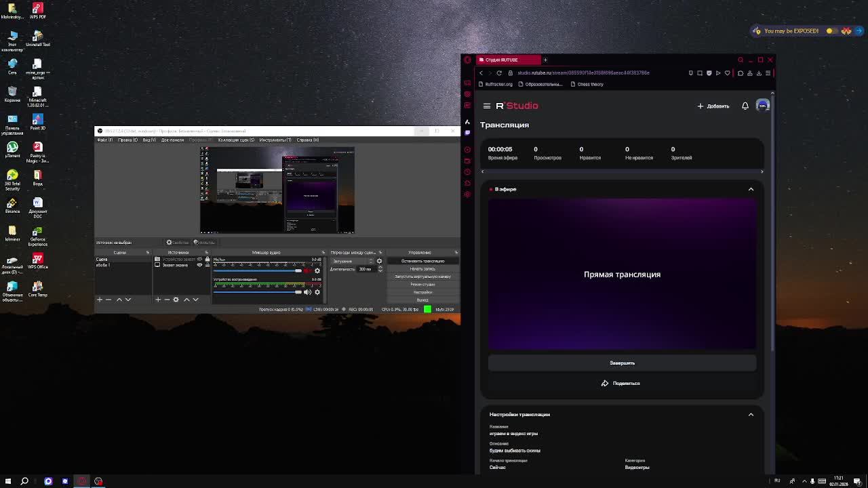Adjust the Mic/Aux volume slider
Image resolution: width=868 pixels, height=488 pixels.
[x=258, y=271]
